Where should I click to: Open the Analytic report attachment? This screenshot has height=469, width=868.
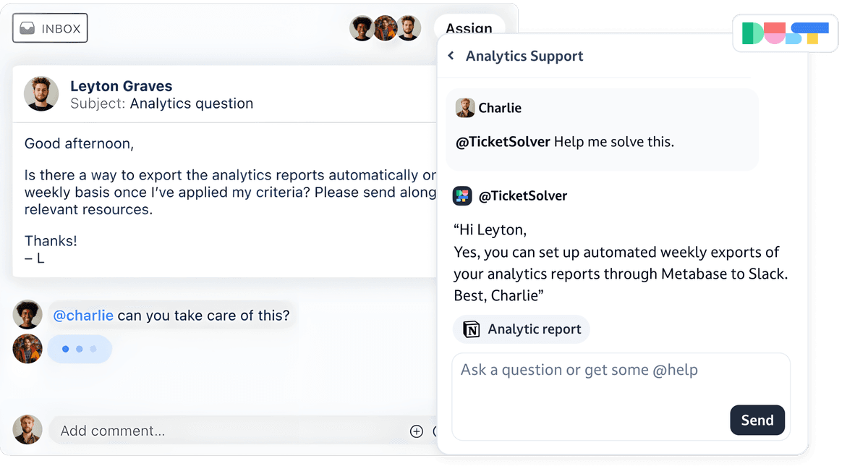click(x=521, y=329)
